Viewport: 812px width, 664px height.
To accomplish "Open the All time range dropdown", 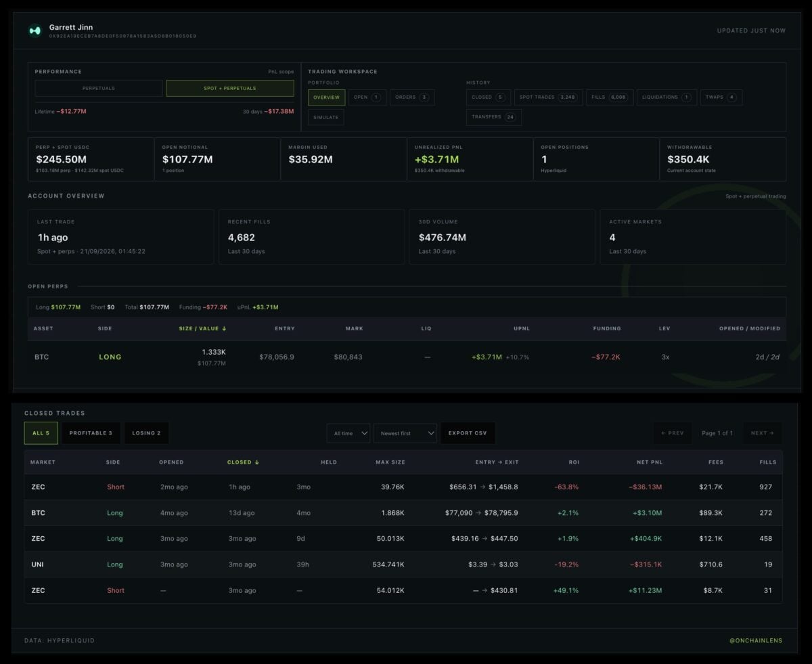I will tap(348, 433).
